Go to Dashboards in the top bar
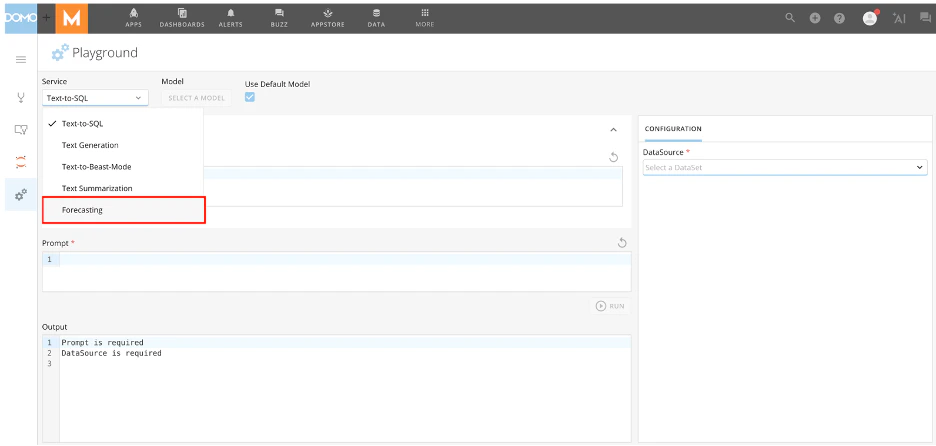 (x=182, y=18)
